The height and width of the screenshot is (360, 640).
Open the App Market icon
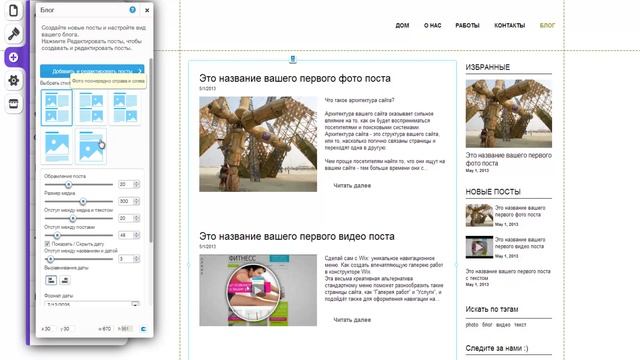[x=13, y=104]
